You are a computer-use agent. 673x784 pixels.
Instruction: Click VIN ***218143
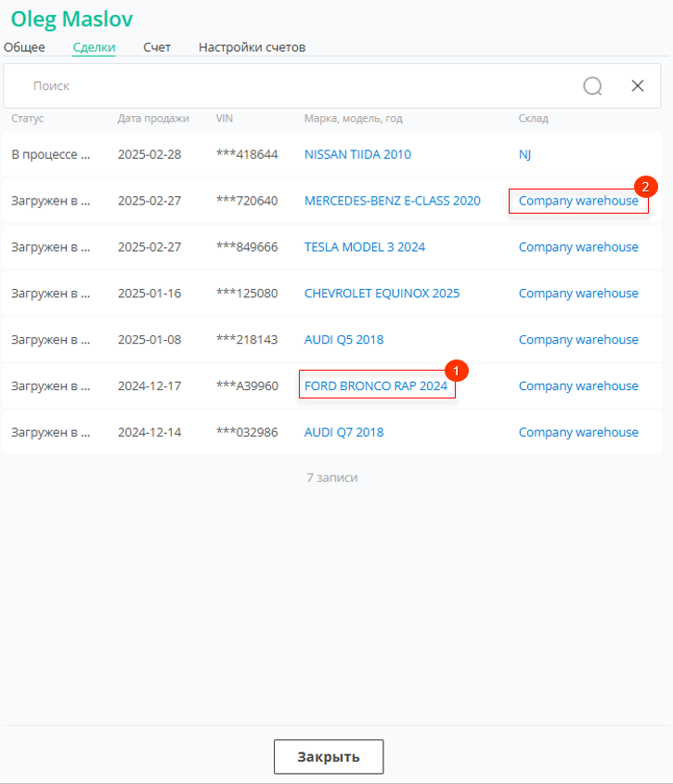[247, 339]
